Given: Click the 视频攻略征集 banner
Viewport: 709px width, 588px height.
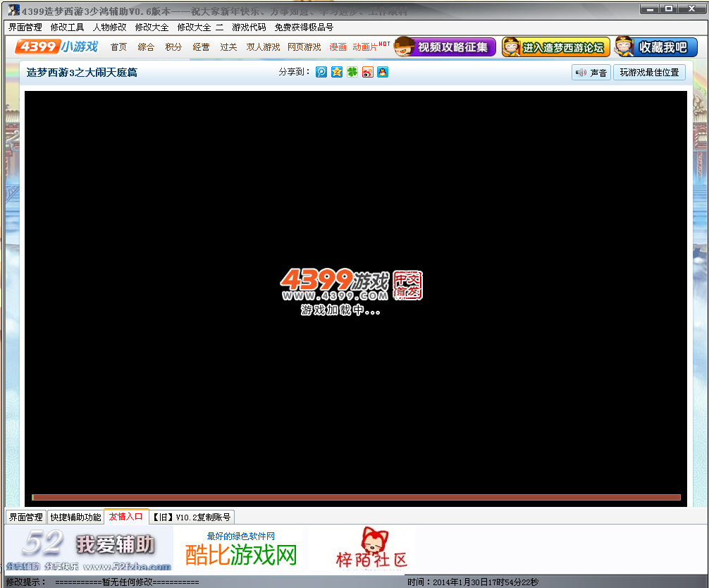Looking at the screenshot, I should [x=445, y=47].
